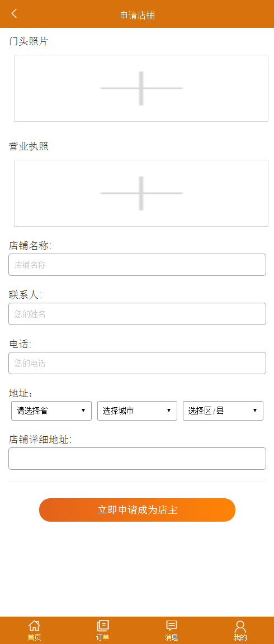This screenshot has width=274, height=644.
Task: Focus the contact person name field
Action: (137, 314)
